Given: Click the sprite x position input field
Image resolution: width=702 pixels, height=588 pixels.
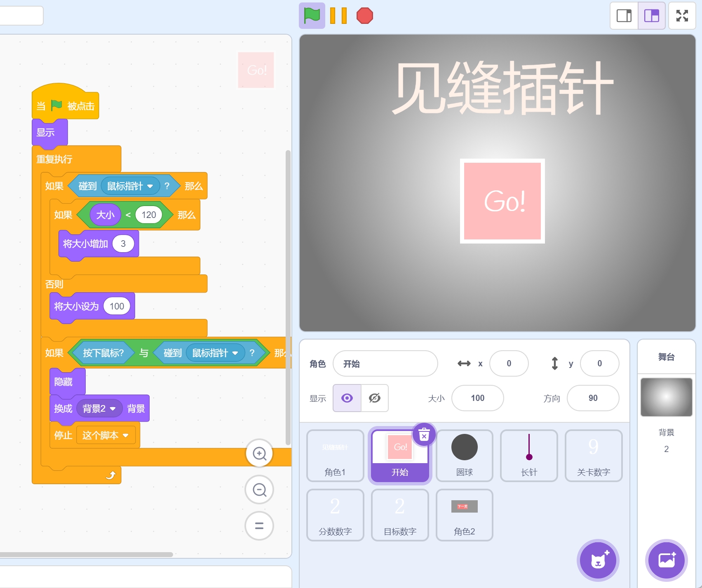Looking at the screenshot, I should click(x=509, y=363).
